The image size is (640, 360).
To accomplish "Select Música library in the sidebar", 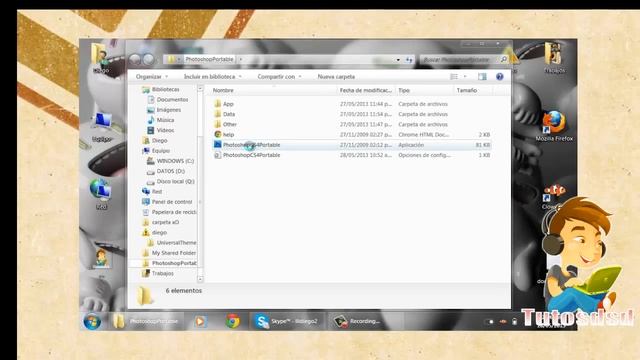I will 161,120.
